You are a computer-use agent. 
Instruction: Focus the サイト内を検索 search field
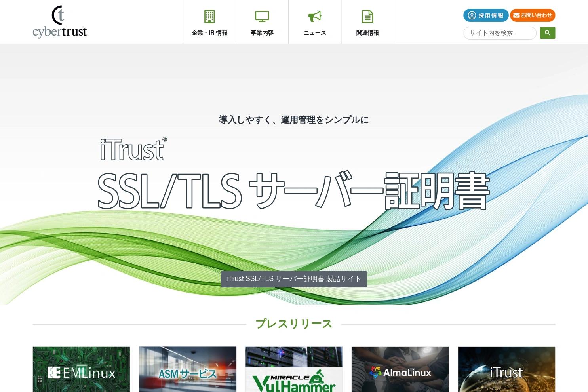pyautogui.click(x=500, y=33)
